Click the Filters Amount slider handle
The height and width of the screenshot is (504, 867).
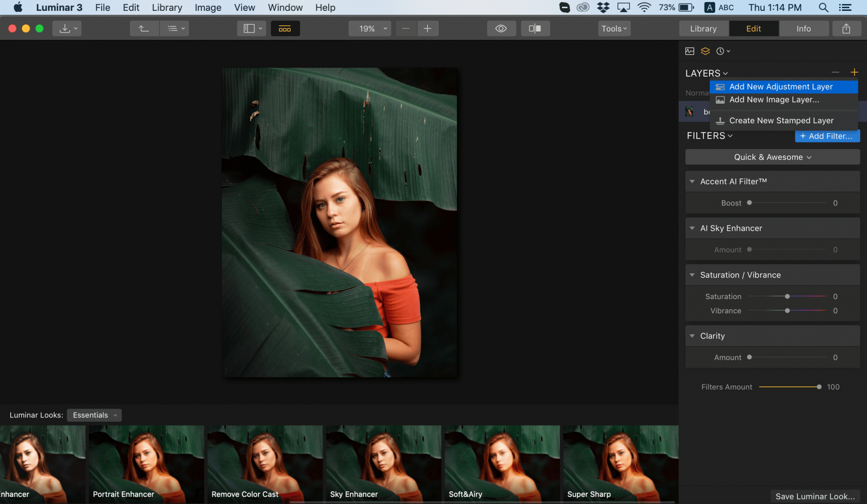[819, 387]
